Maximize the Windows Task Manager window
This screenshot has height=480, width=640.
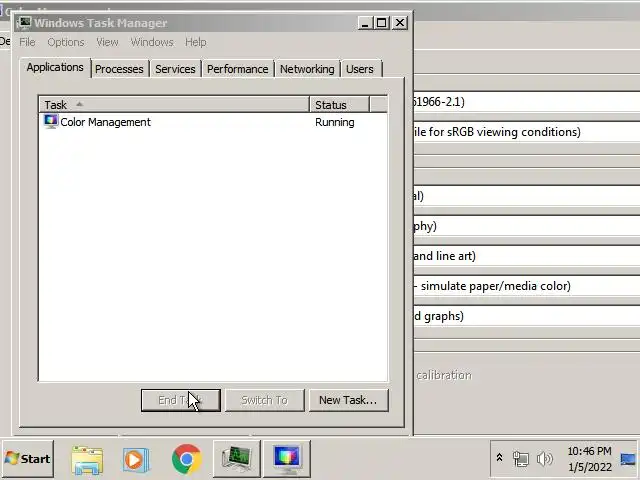[x=382, y=23]
